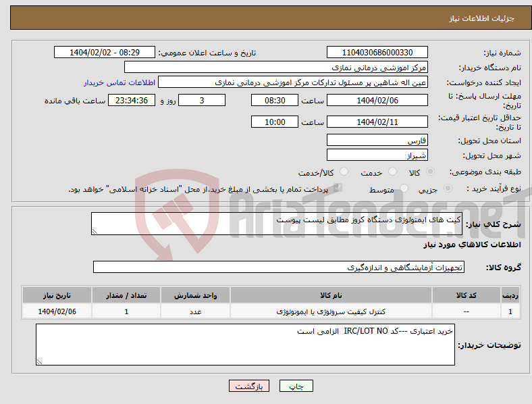Click the بازگشت (back) button
The height and width of the screenshot is (404, 532).
pos(249,386)
